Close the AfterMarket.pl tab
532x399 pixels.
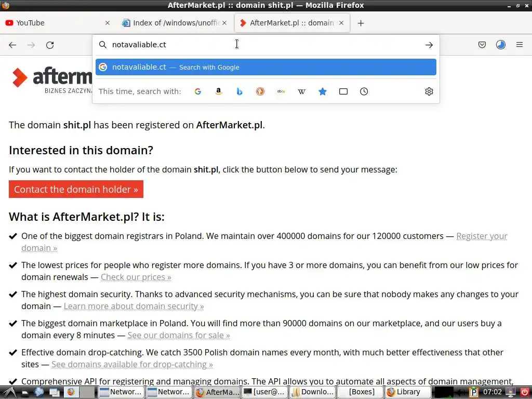[341, 23]
